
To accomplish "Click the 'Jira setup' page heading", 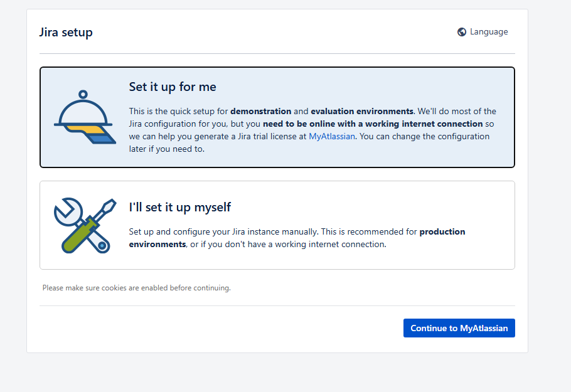I will [66, 32].
